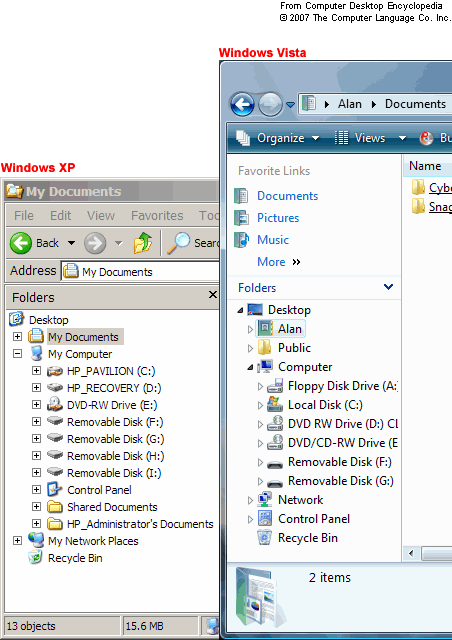Click the XP Forward arrow button
452x640 pixels.
click(95, 243)
